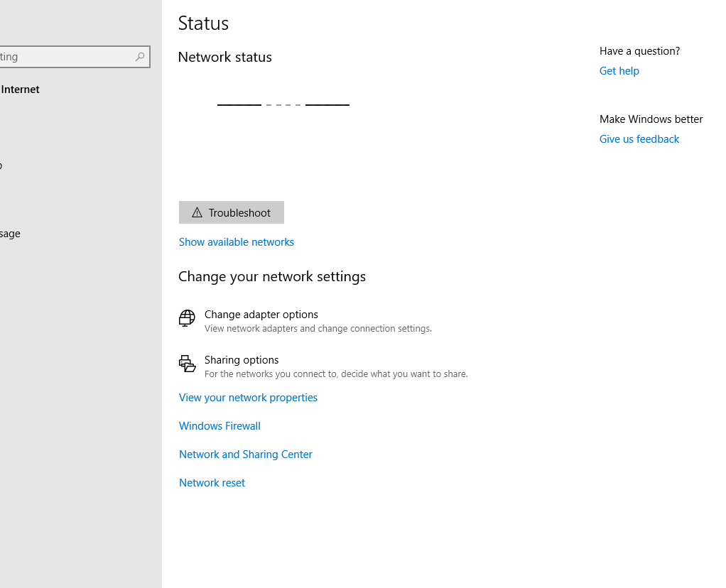Click the Status page title
Image resolution: width=726 pixels, height=588 pixels.
(203, 23)
